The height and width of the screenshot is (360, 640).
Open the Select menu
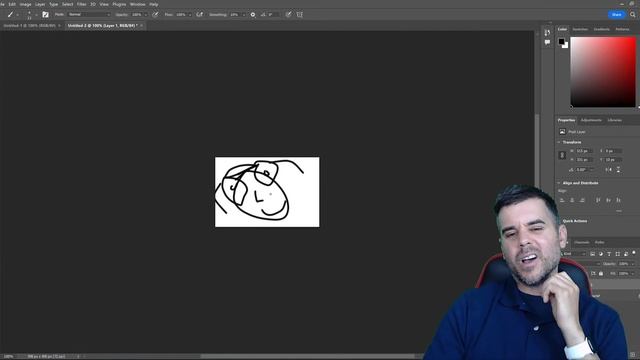click(x=67, y=4)
